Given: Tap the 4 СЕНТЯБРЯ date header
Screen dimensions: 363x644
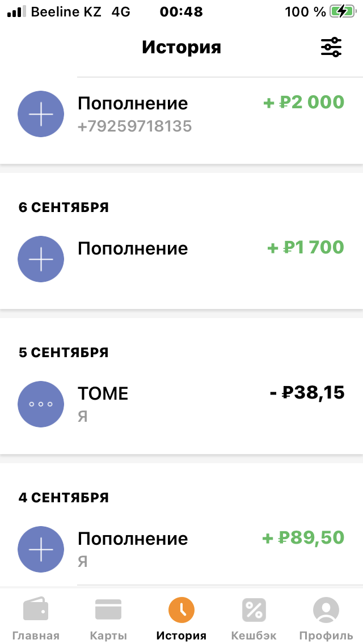Looking at the screenshot, I should click(64, 498).
